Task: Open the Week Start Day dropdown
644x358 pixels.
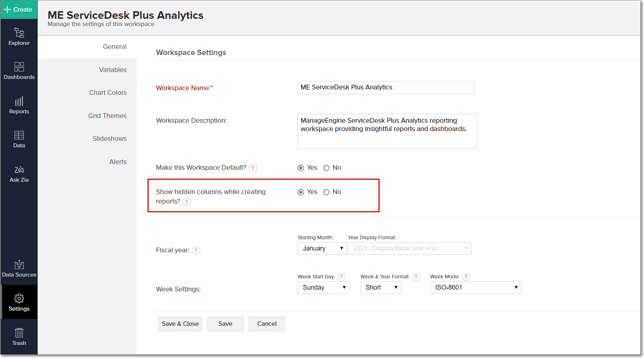Action: click(x=323, y=287)
